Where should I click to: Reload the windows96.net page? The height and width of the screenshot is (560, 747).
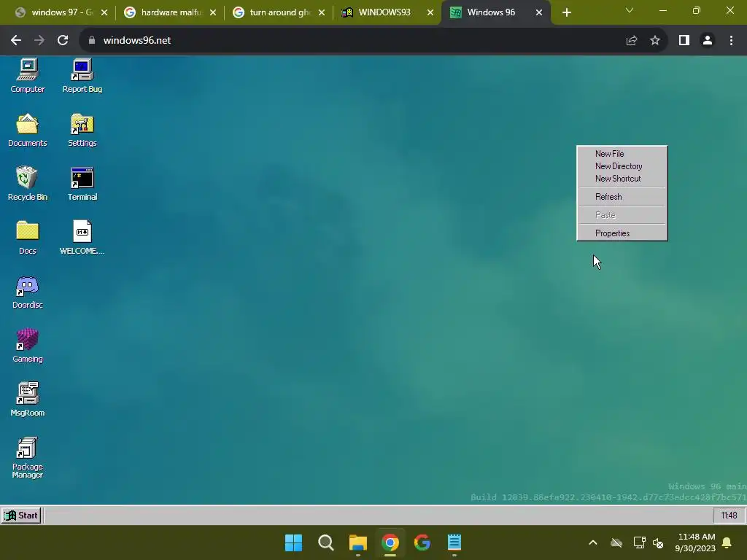[63, 40]
